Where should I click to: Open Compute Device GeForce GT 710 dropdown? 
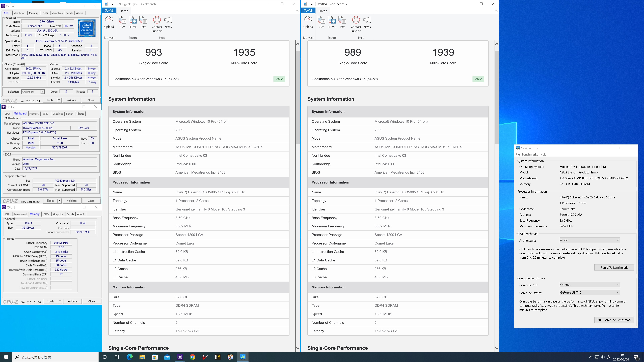[x=589, y=292]
